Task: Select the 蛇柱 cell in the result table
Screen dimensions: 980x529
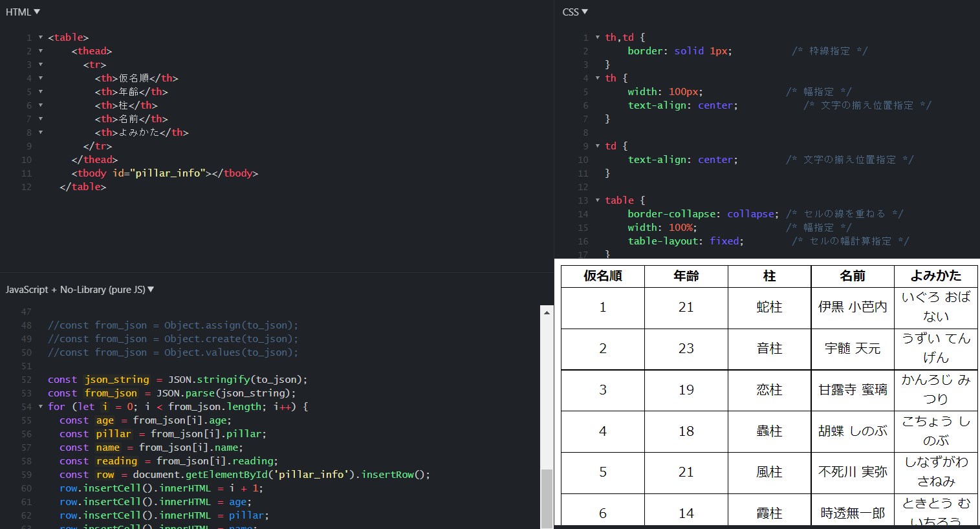Action: point(768,307)
